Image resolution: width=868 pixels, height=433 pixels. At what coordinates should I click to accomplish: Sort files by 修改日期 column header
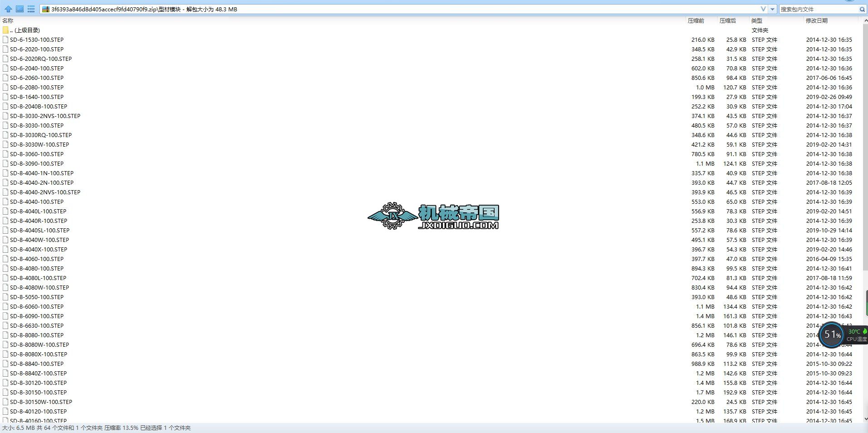coord(817,20)
